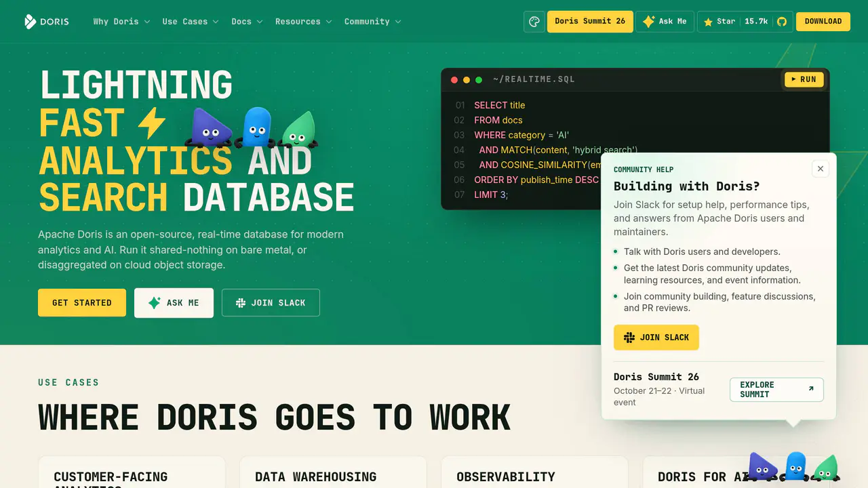Click the "Doris Summit 26" title in the popup
Viewport: 868px width, 488px height.
656,377
